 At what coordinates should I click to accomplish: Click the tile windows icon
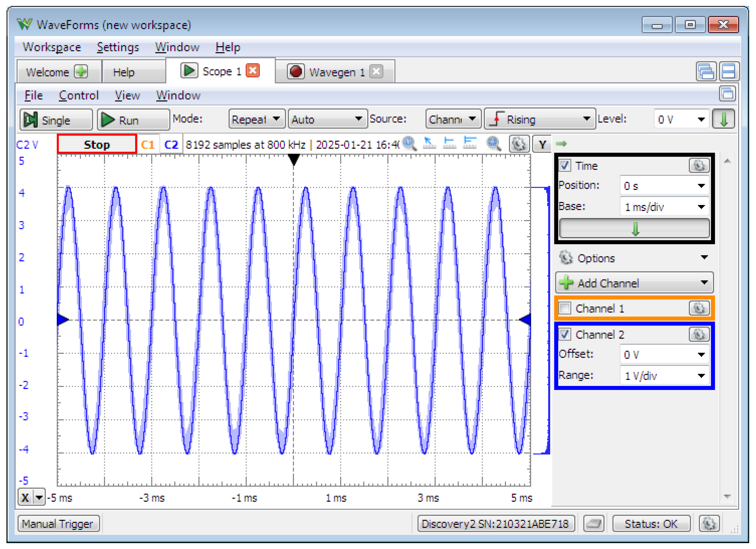[x=729, y=72]
